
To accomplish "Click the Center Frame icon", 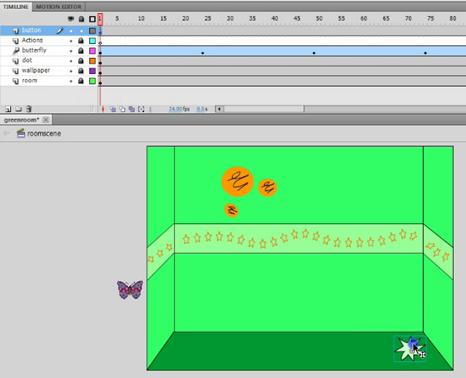I will 103,109.
